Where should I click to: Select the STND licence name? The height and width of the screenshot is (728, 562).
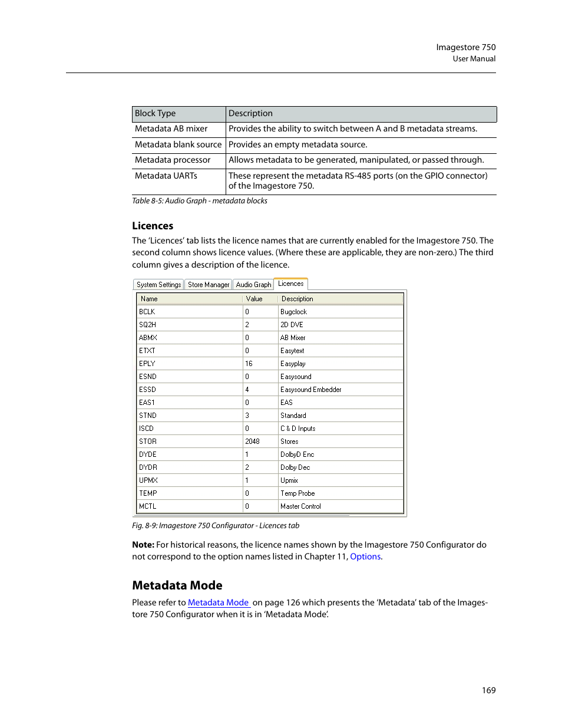pyautogui.click(x=147, y=416)
